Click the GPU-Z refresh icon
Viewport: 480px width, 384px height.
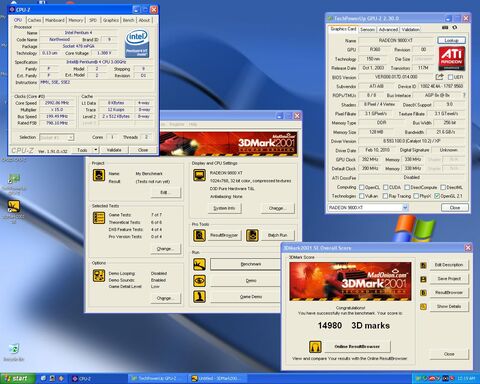455,27
